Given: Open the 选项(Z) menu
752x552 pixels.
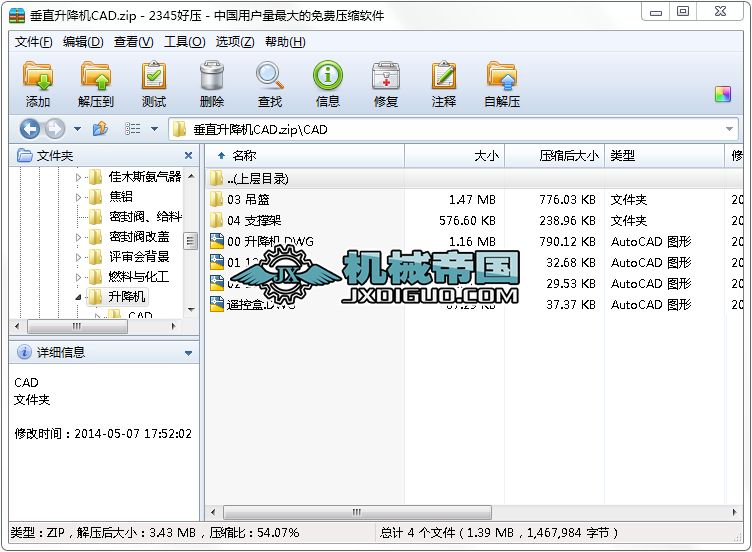Looking at the screenshot, I should click(x=235, y=42).
